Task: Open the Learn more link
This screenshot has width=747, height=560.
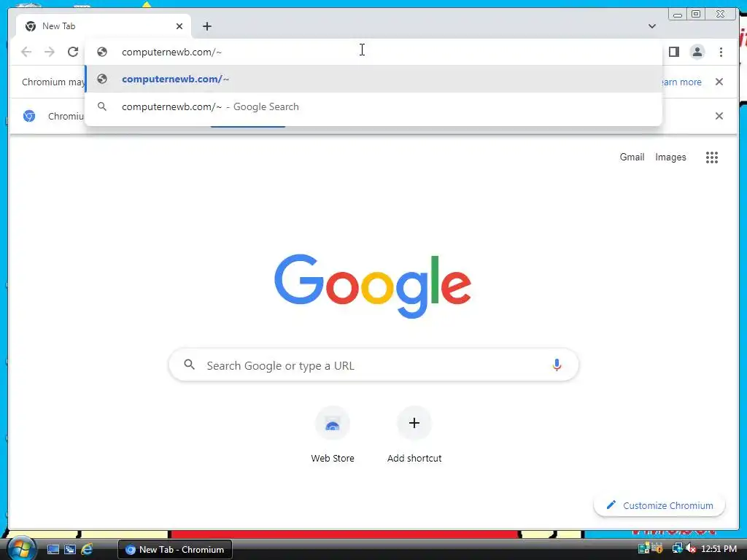Action: [x=681, y=82]
